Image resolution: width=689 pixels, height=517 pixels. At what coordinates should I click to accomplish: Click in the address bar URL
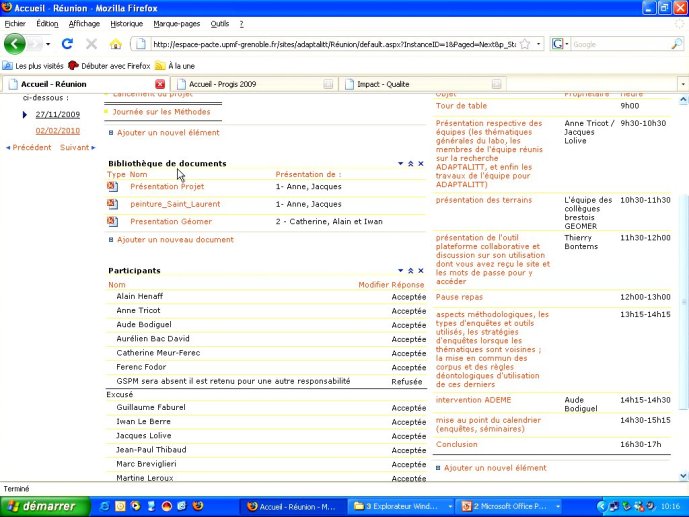point(334,44)
